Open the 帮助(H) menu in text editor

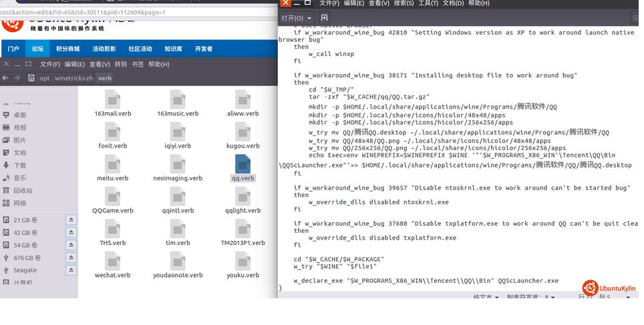[x=478, y=3]
